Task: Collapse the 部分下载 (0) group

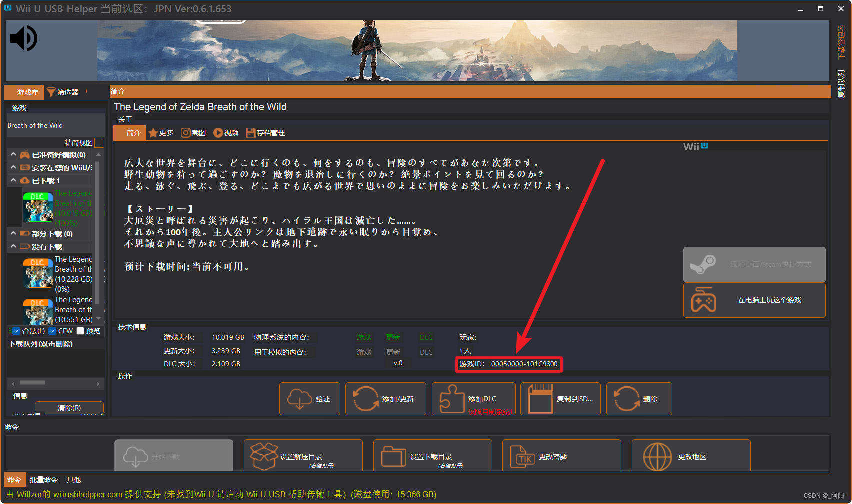Action: (x=13, y=233)
